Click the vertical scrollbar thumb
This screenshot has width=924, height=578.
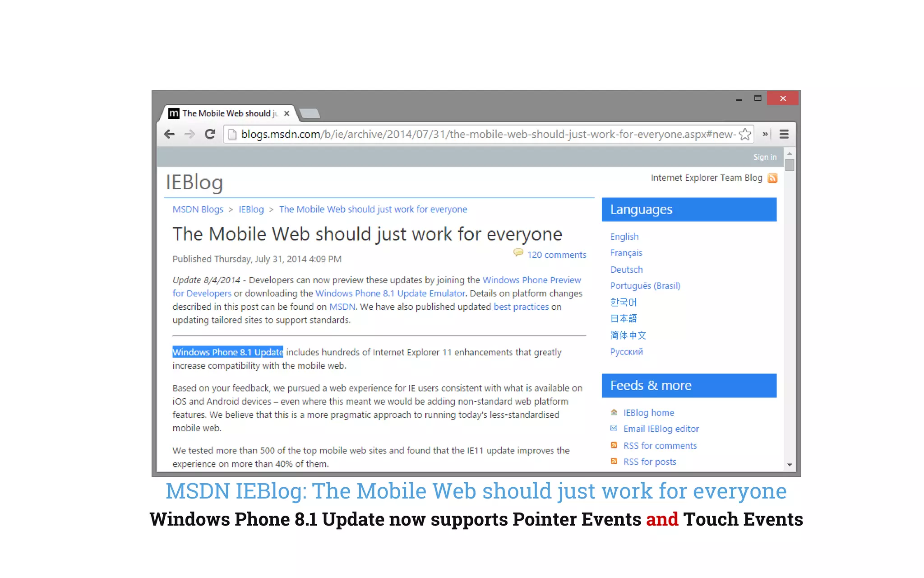coord(790,165)
